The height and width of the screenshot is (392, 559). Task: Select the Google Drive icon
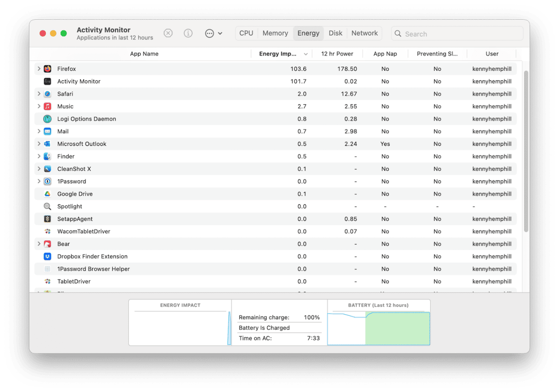point(47,194)
